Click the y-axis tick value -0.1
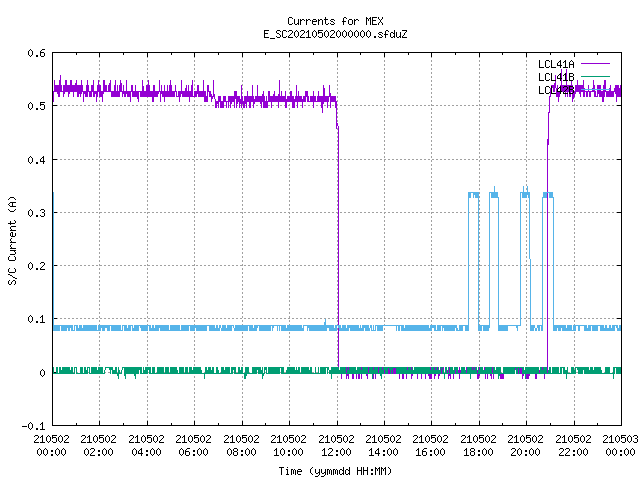 pyautogui.click(x=33, y=426)
